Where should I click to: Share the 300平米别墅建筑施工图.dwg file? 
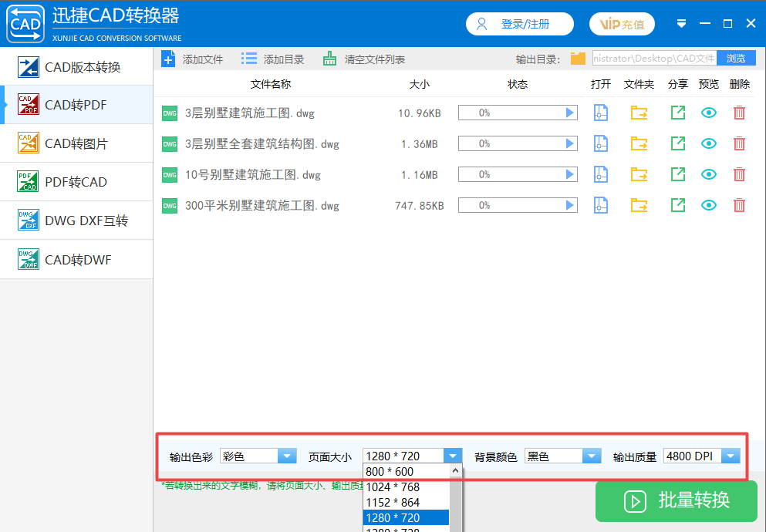(x=677, y=206)
